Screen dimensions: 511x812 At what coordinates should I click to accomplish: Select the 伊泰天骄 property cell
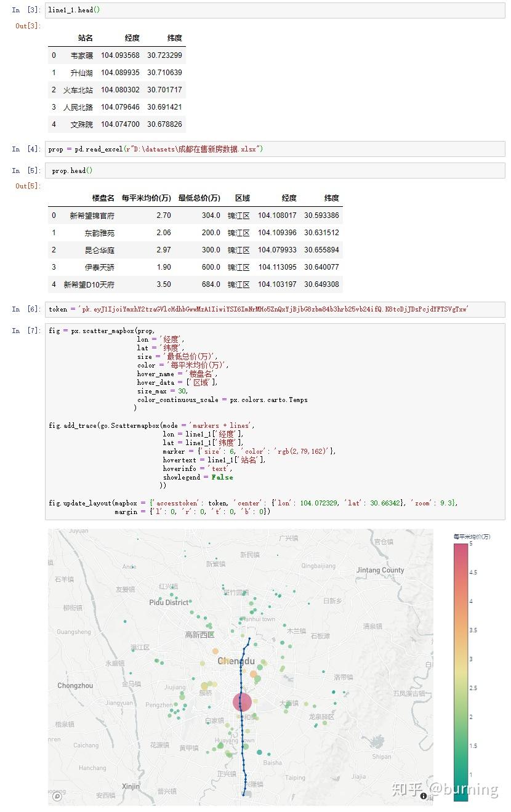tap(100, 267)
